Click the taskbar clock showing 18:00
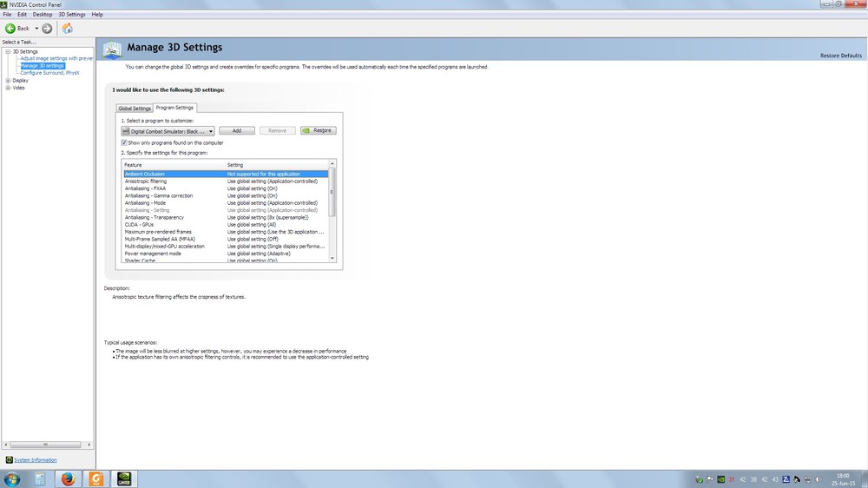 point(843,479)
